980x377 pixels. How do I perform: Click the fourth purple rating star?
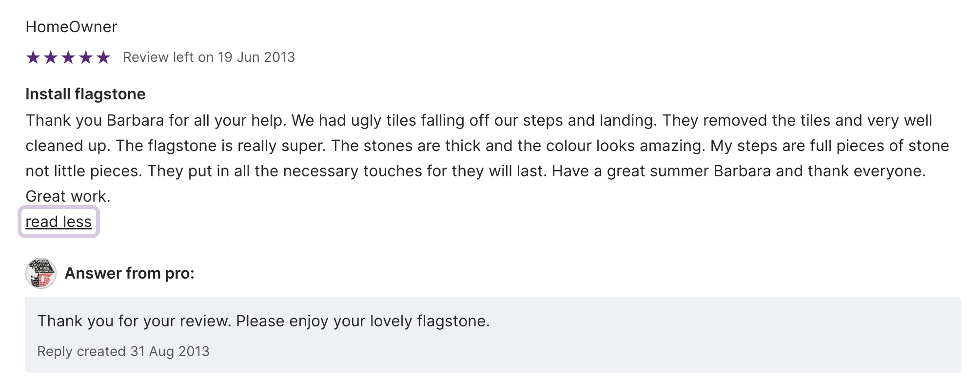tap(86, 57)
